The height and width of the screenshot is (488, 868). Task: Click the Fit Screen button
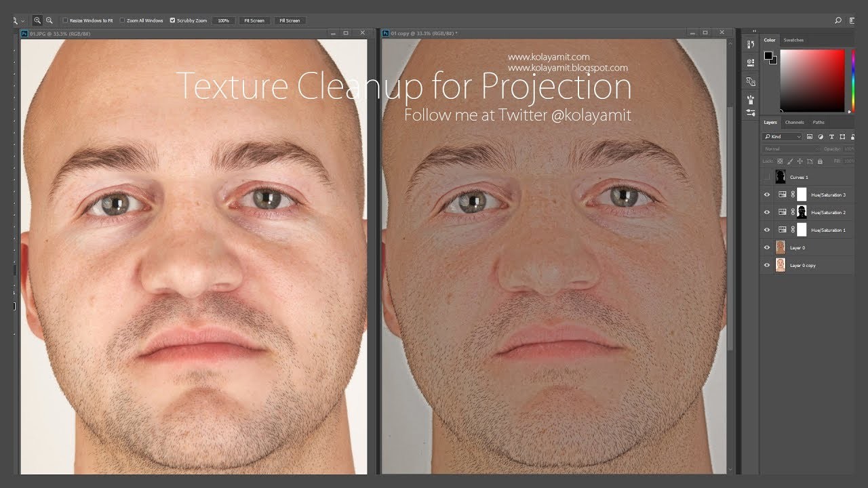pyautogui.click(x=254, y=20)
